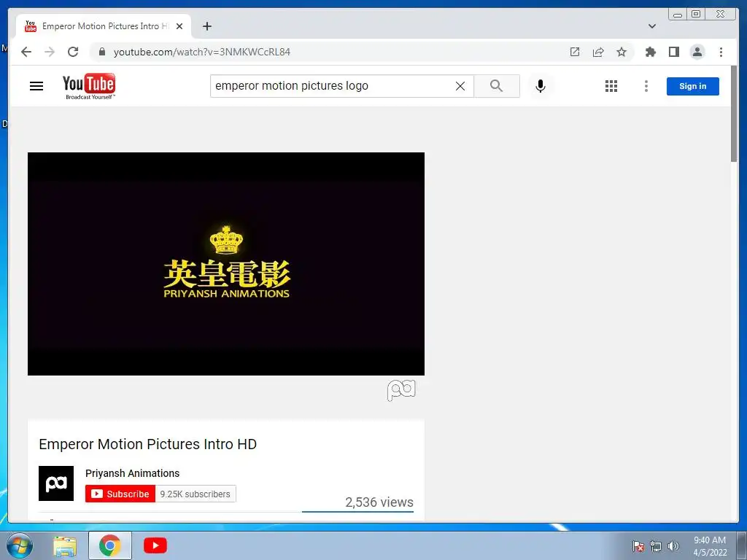Open the Priyansh Animations channel name
This screenshot has width=747, height=560.
click(x=133, y=473)
